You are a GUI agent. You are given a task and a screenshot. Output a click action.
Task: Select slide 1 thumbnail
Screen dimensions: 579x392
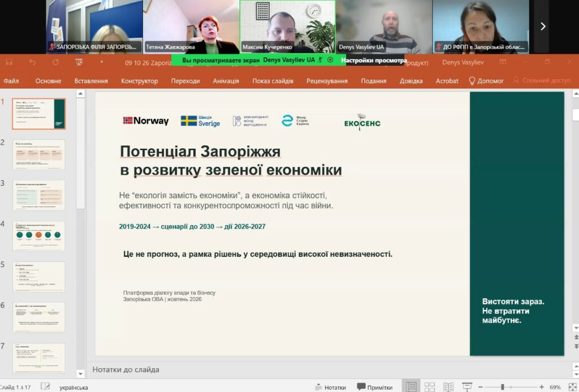(39, 114)
